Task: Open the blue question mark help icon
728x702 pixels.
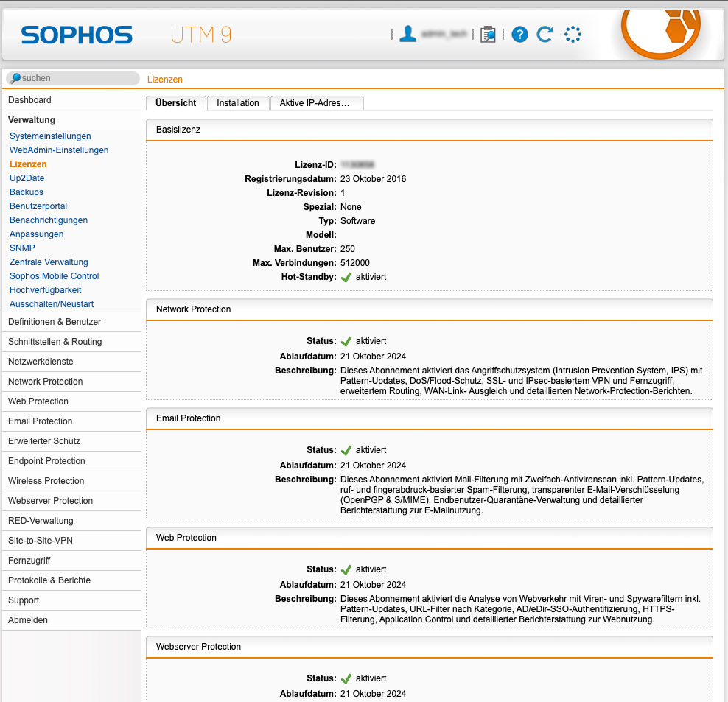Action: [519, 35]
